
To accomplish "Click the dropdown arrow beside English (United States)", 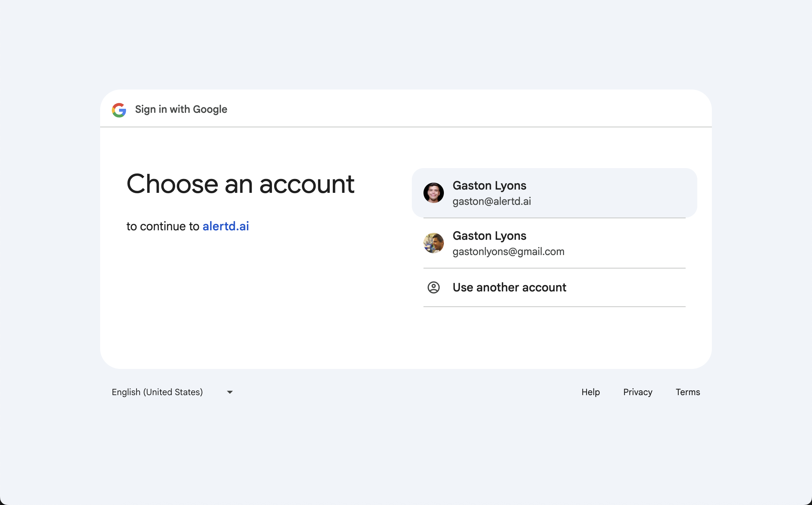I will point(229,392).
